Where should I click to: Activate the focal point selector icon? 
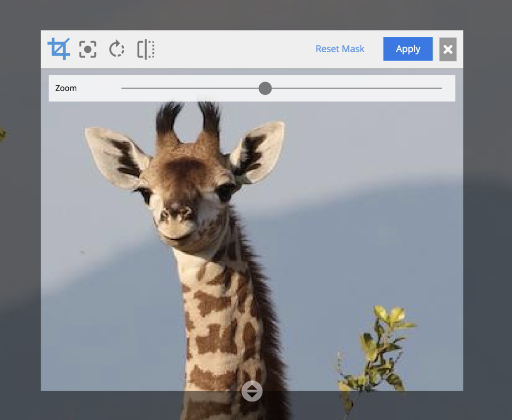point(87,49)
